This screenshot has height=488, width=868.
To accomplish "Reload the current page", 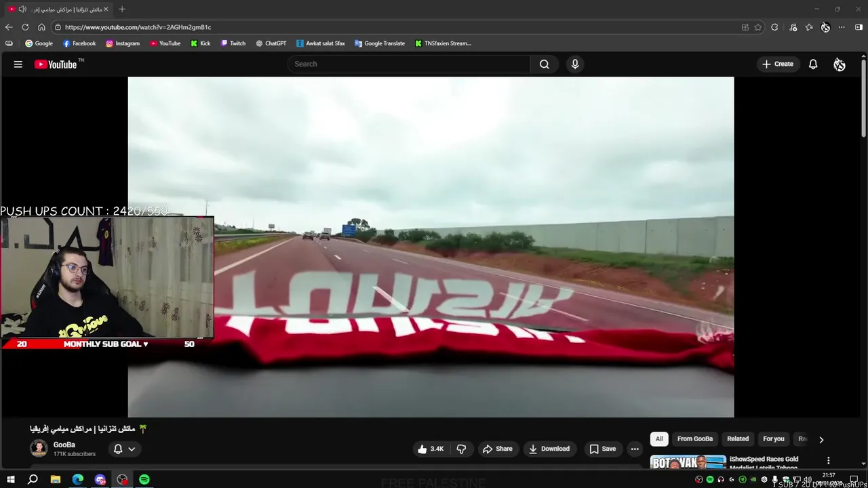I will pos(25,27).
